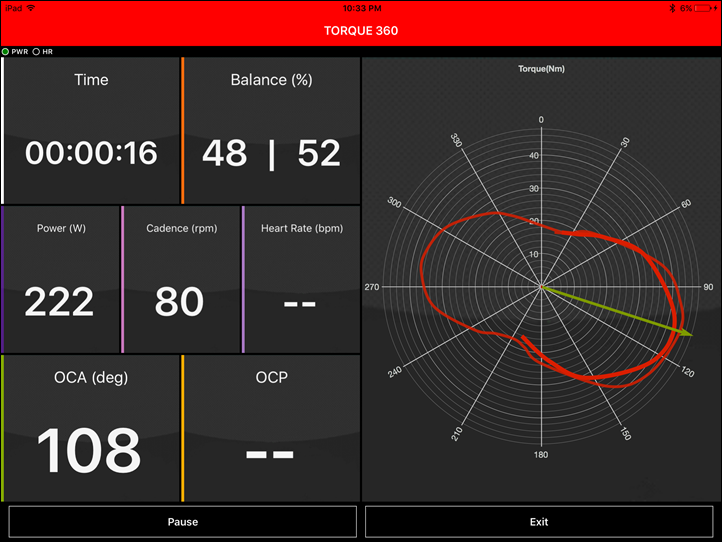Click the 300 degree axis label

(394, 202)
